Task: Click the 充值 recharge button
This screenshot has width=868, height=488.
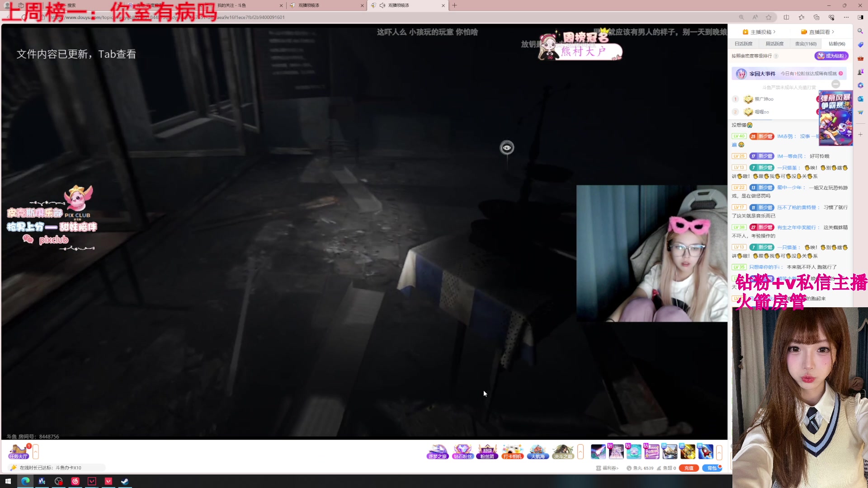Action: [x=689, y=468]
